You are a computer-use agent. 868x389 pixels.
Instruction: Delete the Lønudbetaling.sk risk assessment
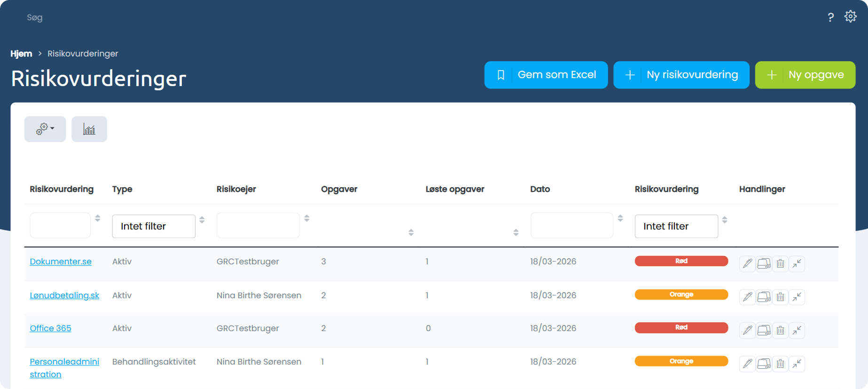tap(780, 297)
